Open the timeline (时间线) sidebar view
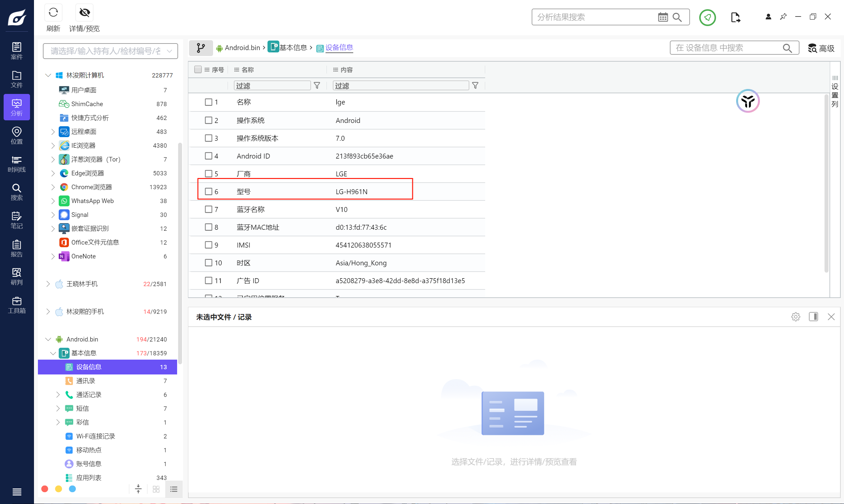This screenshot has height=504, width=844. coord(16,164)
